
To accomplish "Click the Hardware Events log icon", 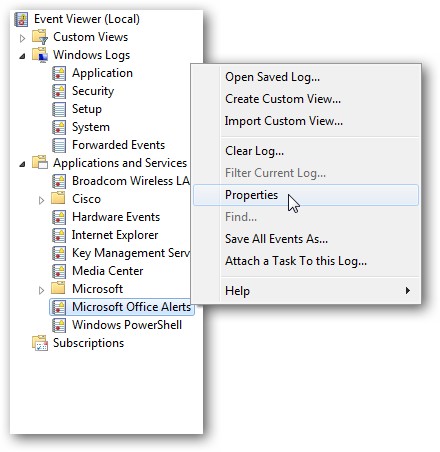I will (x=59, y=217).
